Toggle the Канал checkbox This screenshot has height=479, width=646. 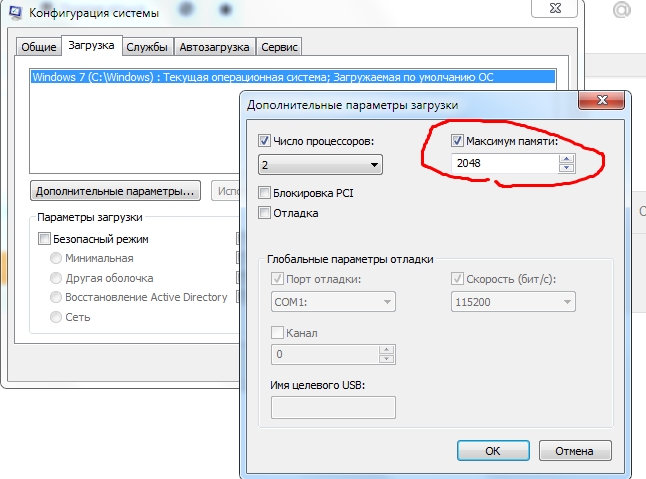(x=277, y=332)
